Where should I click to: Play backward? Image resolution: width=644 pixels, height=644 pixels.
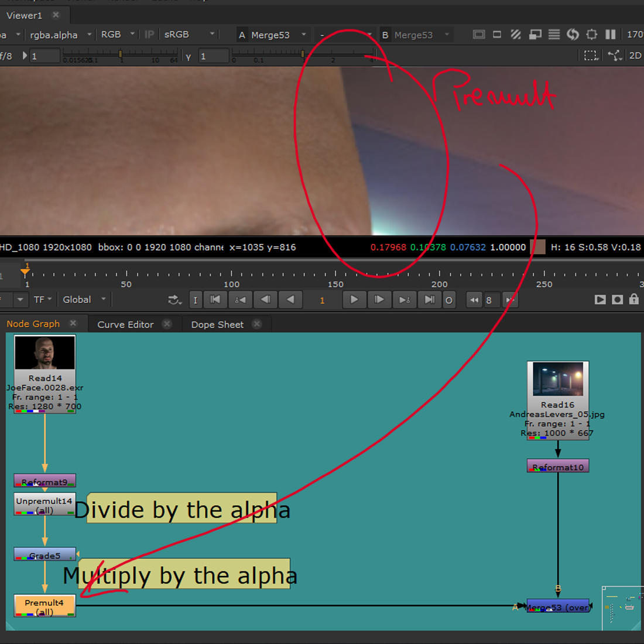pyautogui.click(x=290, y=300)
